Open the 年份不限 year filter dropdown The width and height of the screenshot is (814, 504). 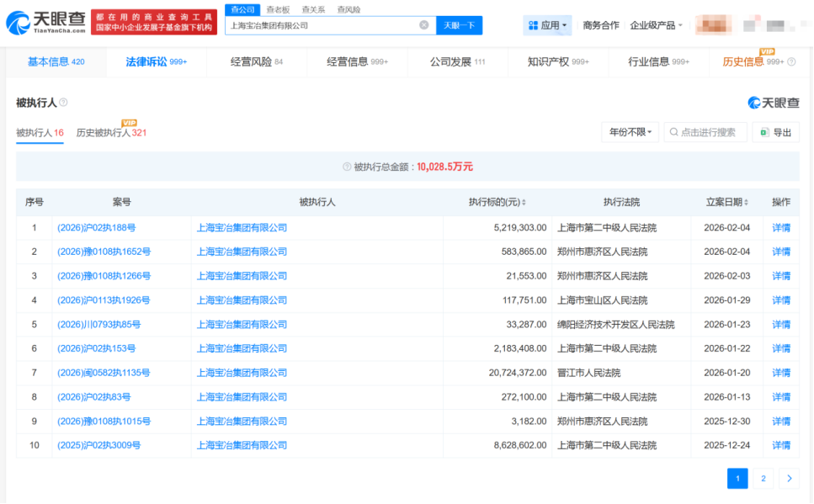coord(630,132)
